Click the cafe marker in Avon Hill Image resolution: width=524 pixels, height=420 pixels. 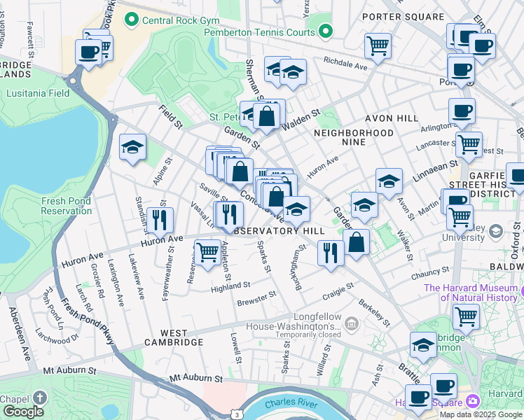click(x=462, y=111)
